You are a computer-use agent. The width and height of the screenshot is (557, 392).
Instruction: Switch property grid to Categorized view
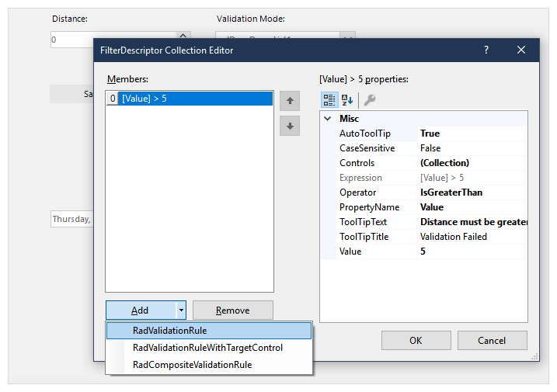[329, 100]
